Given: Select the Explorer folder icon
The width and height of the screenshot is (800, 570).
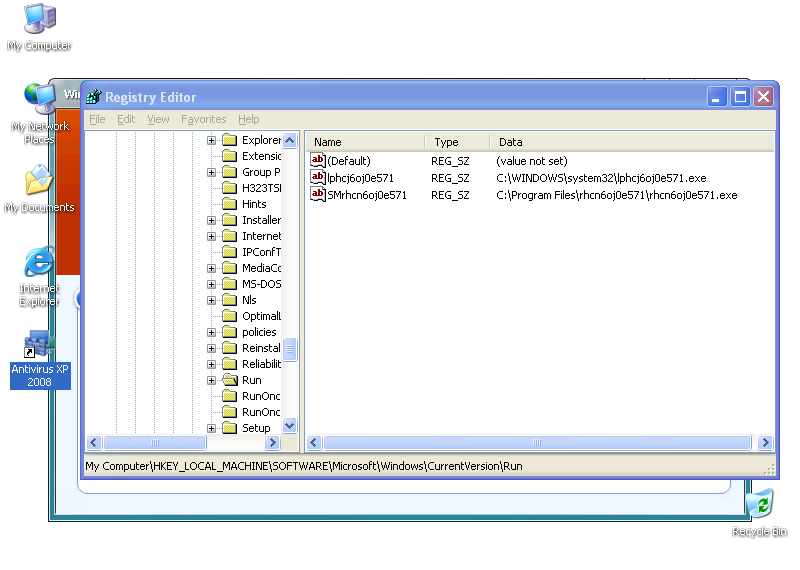Looking at the screenshot, I should [230, 140].
